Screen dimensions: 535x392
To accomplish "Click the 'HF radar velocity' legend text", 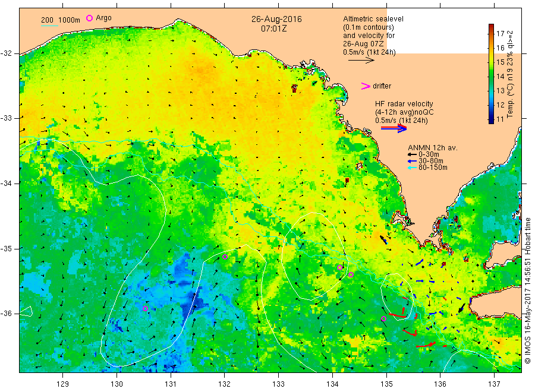I will click(404, 103).
